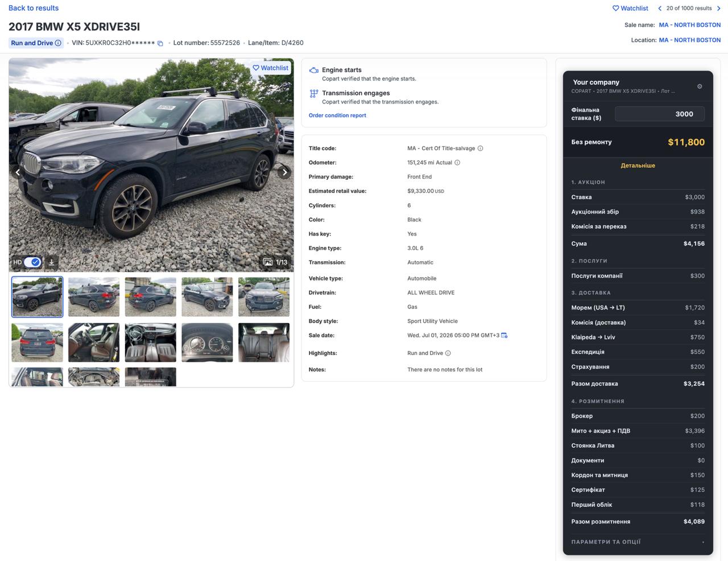The image size is (728, 561).
Task: Open the gallery via the 1/13 image icon
Action: tap(268, 262)
